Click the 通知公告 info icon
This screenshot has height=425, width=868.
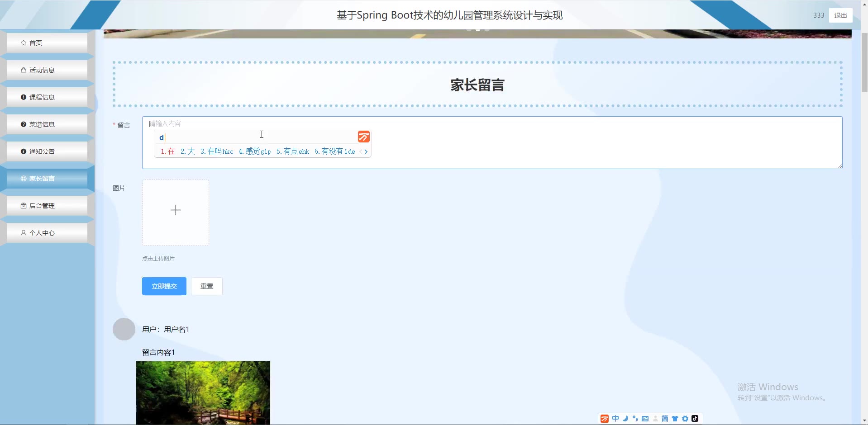[x=24, y=151]
